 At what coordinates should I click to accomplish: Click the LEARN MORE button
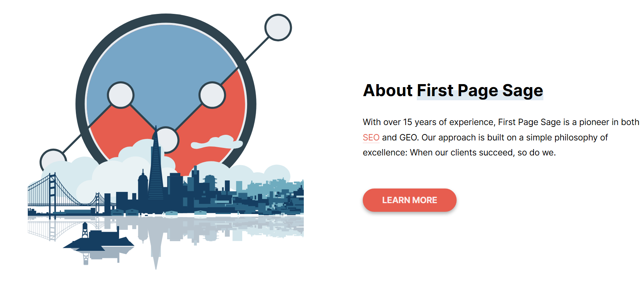pyautogui.click(x=409, y=200)
